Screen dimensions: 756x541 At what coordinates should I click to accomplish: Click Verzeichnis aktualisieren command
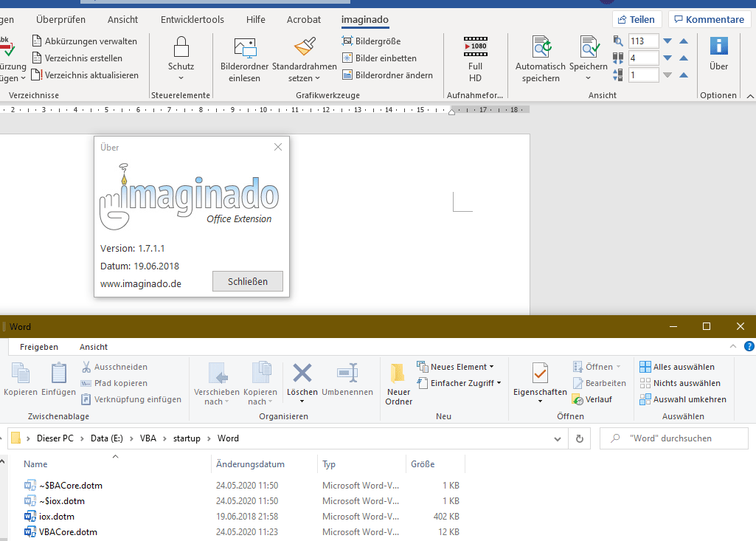(x=85, y=75)
